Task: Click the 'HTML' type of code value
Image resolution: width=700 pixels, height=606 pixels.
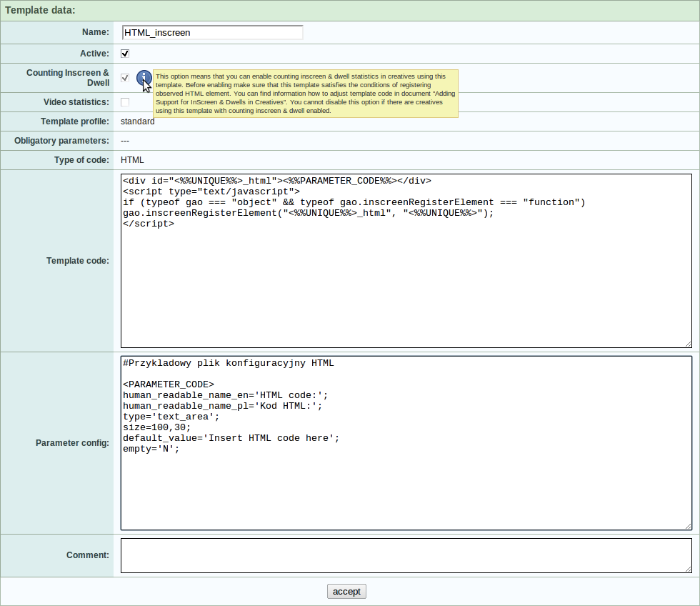Action: (132, 160)
